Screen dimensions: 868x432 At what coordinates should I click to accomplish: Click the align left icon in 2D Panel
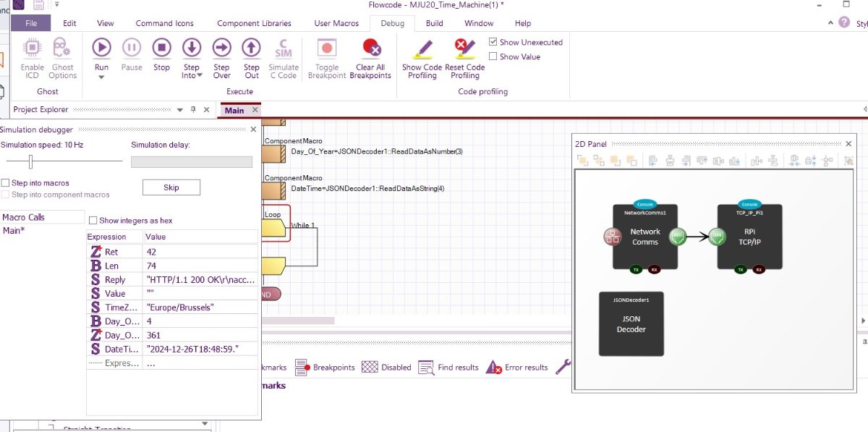(652, 161)
